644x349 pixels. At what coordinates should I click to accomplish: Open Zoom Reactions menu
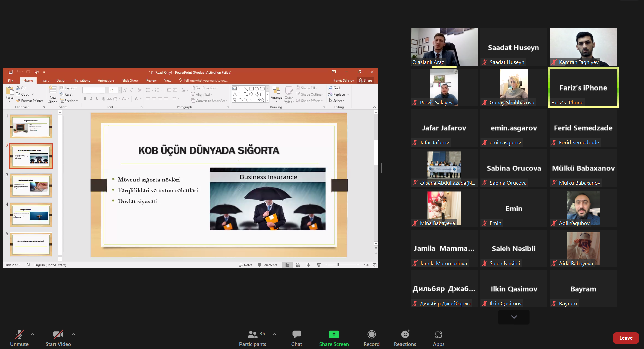point(405,338)
